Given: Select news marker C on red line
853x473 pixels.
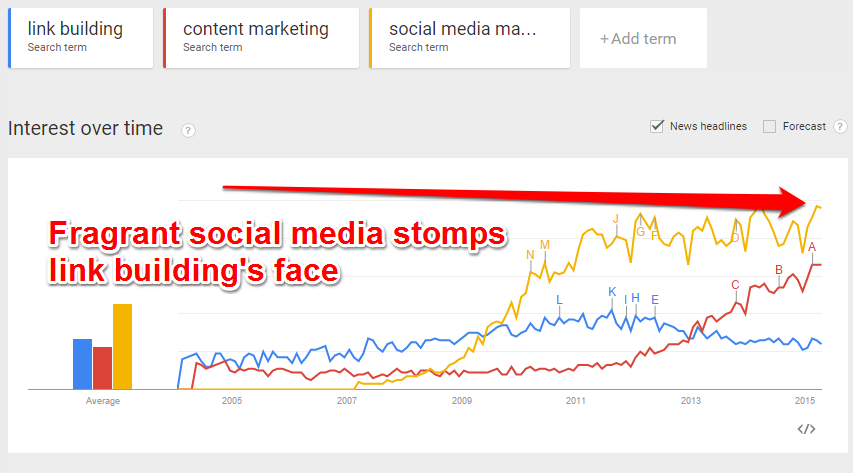Looking at the screenshot, I should pos(735,285).
